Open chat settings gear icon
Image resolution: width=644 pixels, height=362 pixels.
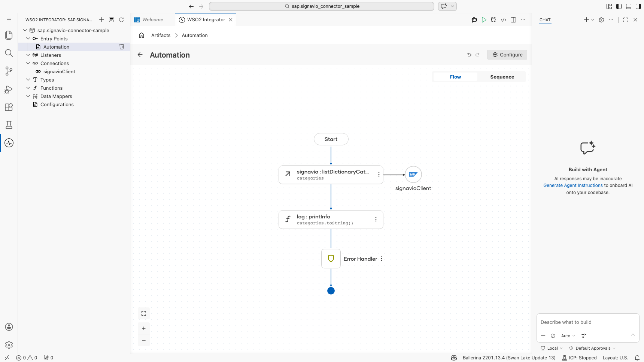[x=601, y=20]
